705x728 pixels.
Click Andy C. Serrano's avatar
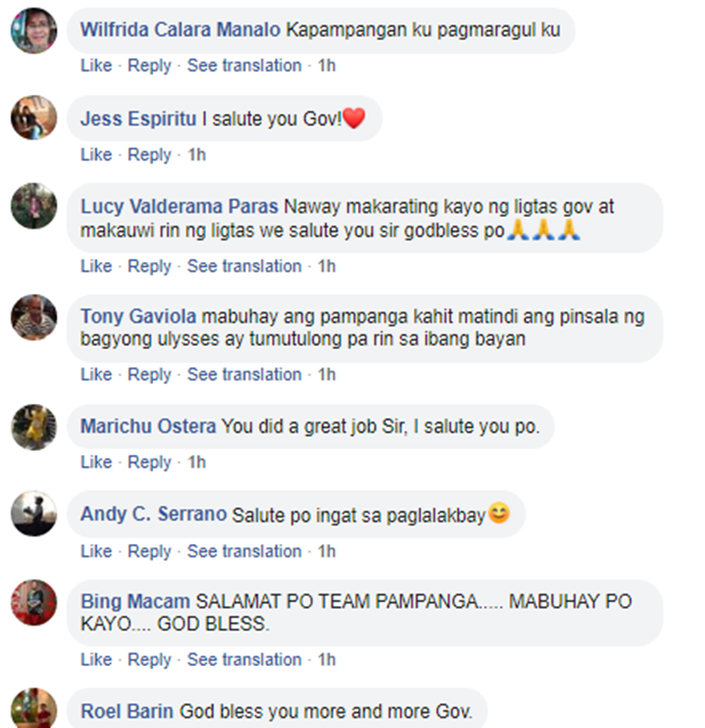click(34, 514)
